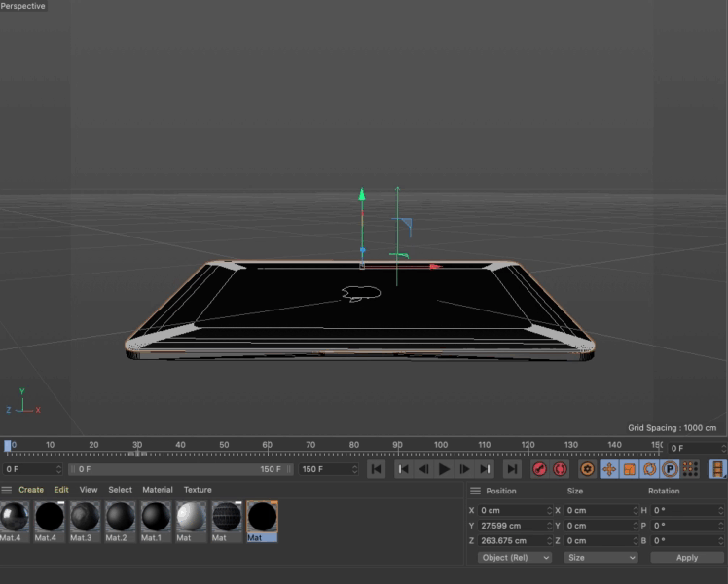Open Coordinates panel hamburger menu icon

(x=475, y=491)
